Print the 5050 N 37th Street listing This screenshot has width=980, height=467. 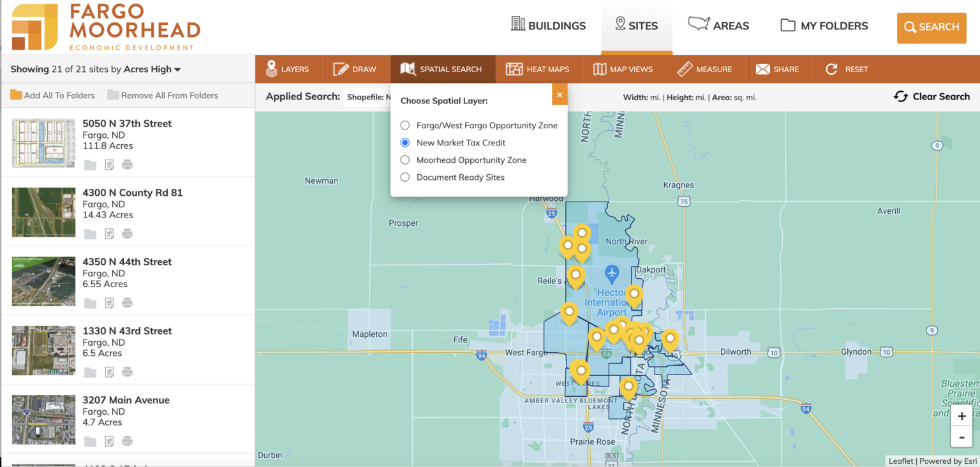coord(127,165)
